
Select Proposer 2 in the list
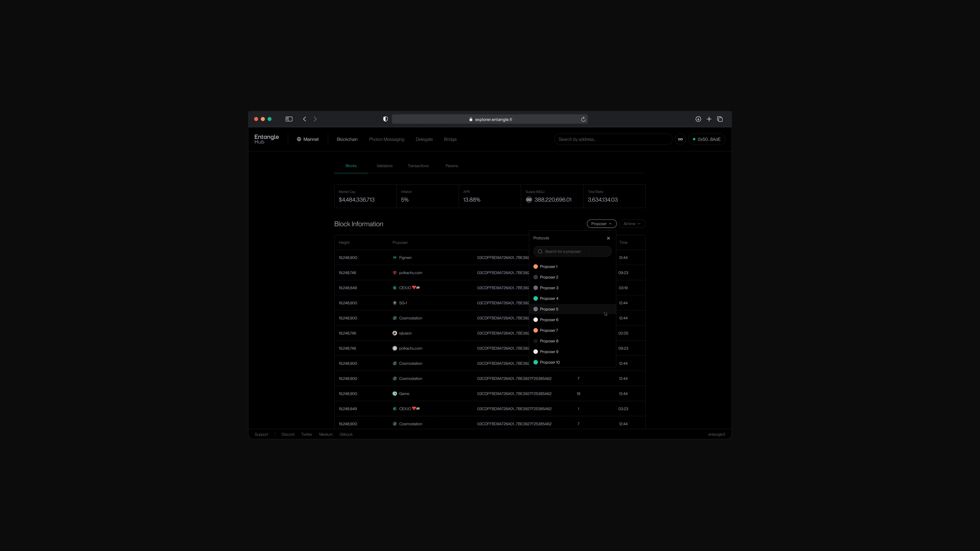pyautogui.click(x=573, y=277)
